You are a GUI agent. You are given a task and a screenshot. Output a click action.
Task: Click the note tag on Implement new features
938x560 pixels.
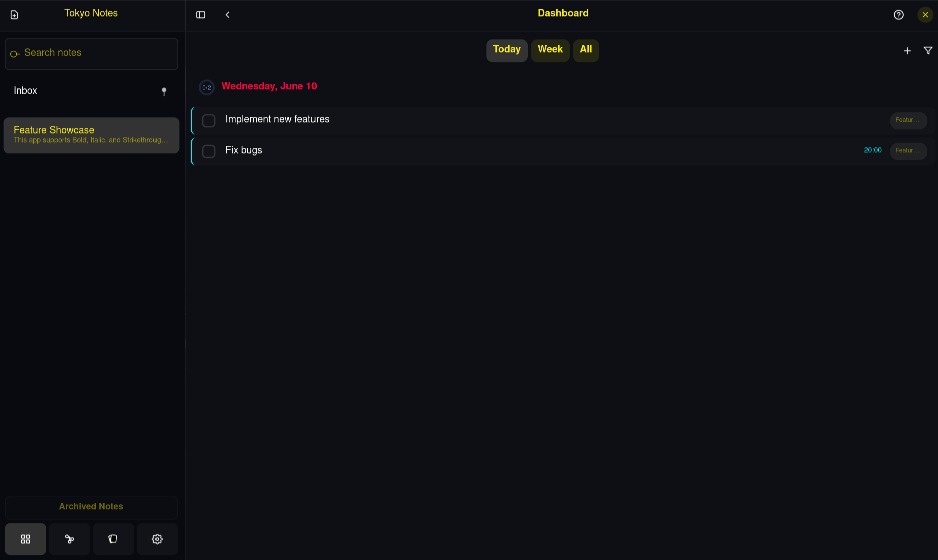click(x=908, y=120)
